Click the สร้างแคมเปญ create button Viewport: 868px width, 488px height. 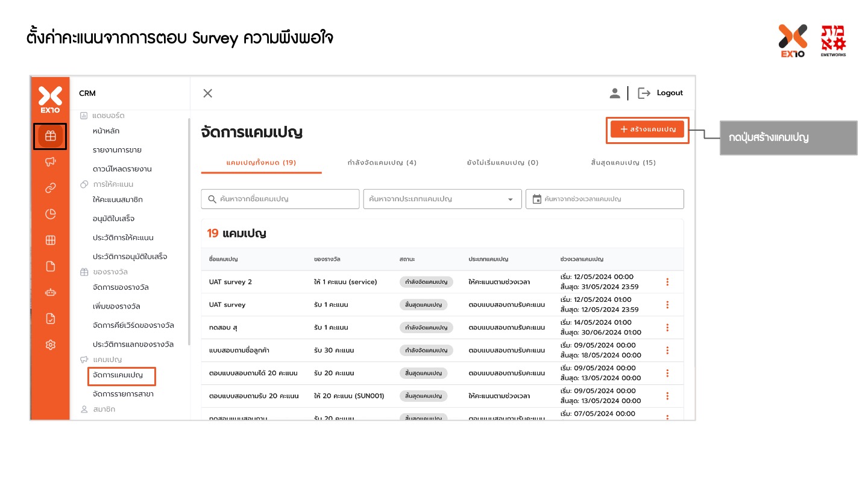pos(647,130)
